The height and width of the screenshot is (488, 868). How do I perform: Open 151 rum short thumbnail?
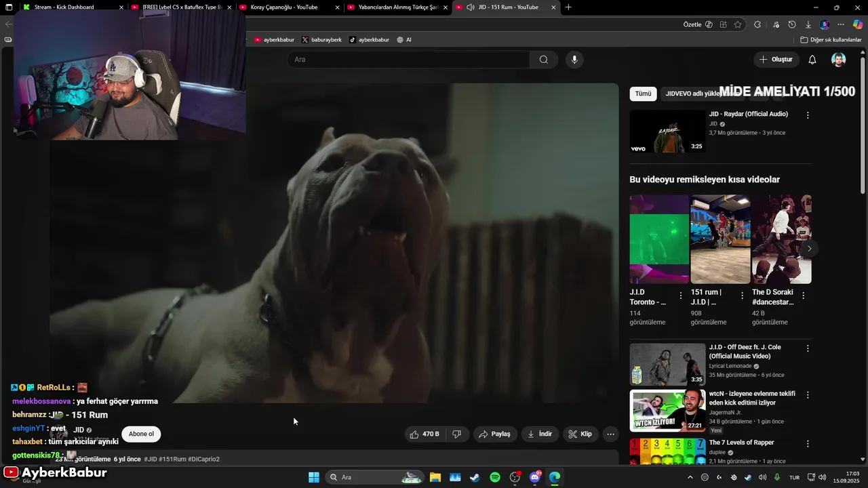pyautogui.click(x=720, y=239)
